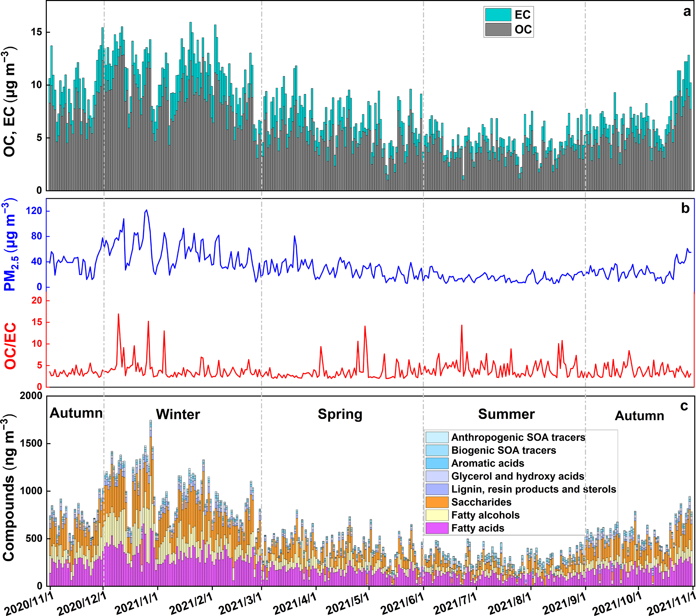This screenshot has height=616, width=696.
Task: Click the Winter season label
Action: pyautogui.click(x=178, y=414)
